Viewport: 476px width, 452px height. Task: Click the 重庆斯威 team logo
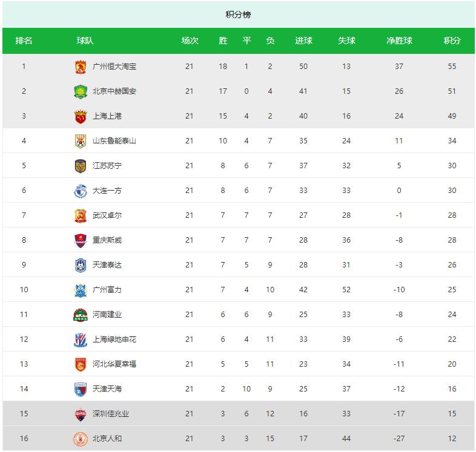tap(80, 240)
